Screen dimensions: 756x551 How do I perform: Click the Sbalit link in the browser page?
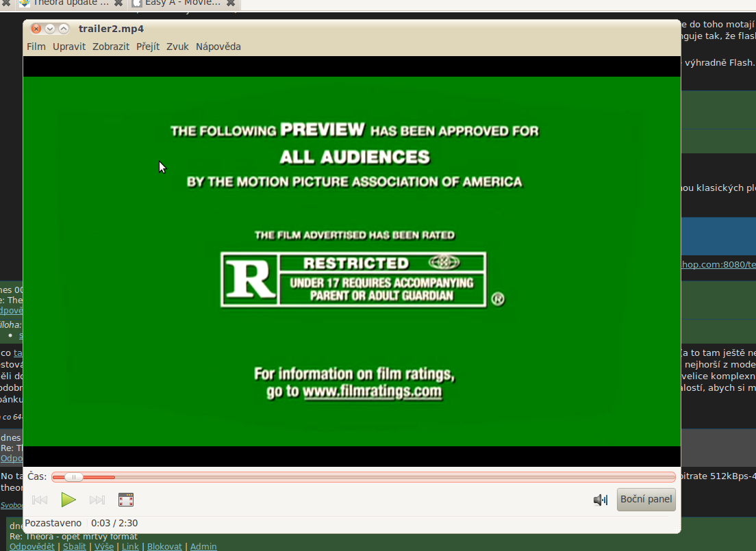[x=74, y=546]
